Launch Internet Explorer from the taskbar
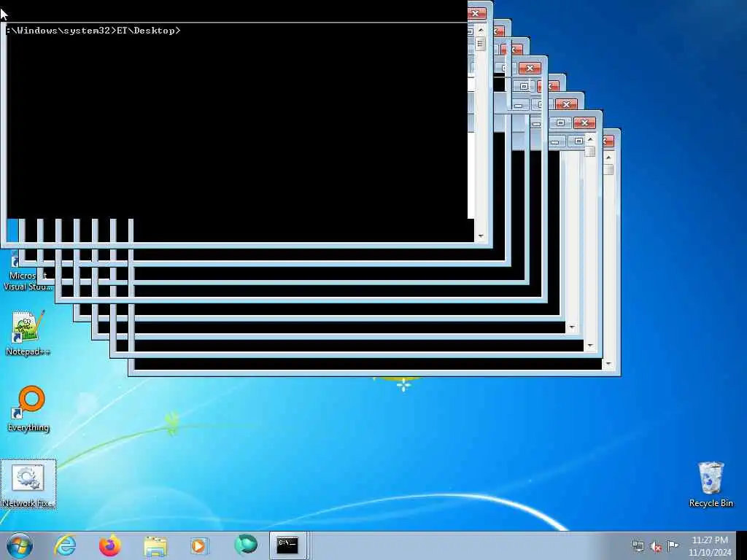747x560 pixels. [65, 545]
